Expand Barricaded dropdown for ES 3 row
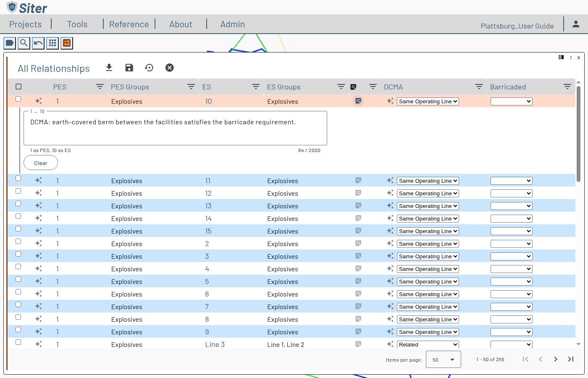 pyautogui.click(x=512, y=256)
